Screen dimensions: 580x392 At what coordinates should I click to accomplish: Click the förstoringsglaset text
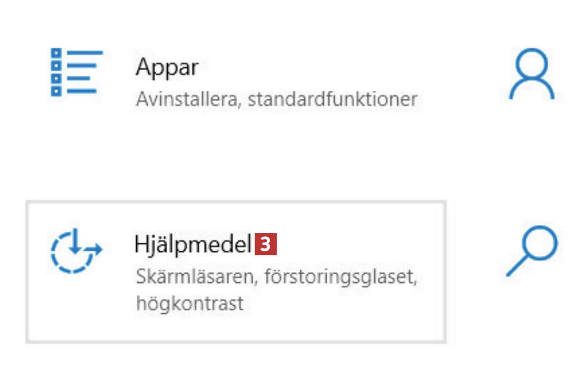341,277
